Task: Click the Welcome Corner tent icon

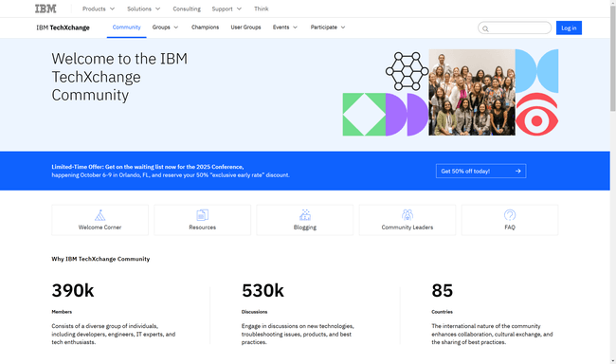Action: 100,215
